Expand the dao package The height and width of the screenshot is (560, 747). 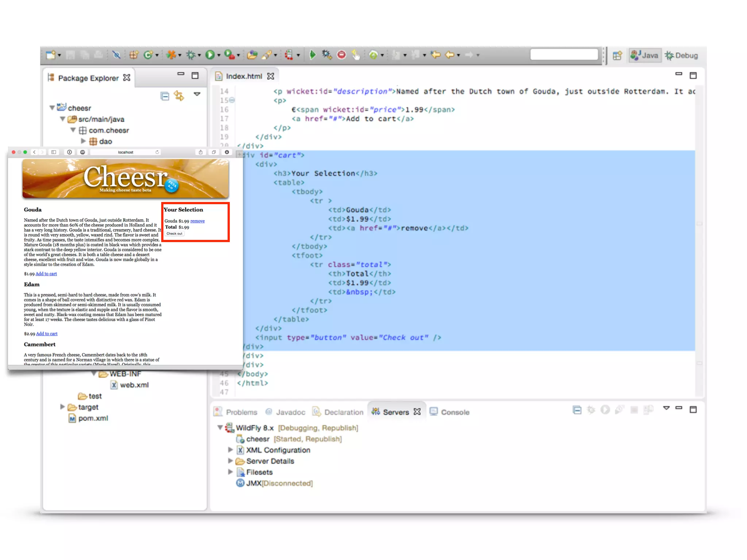pos(83,141)
